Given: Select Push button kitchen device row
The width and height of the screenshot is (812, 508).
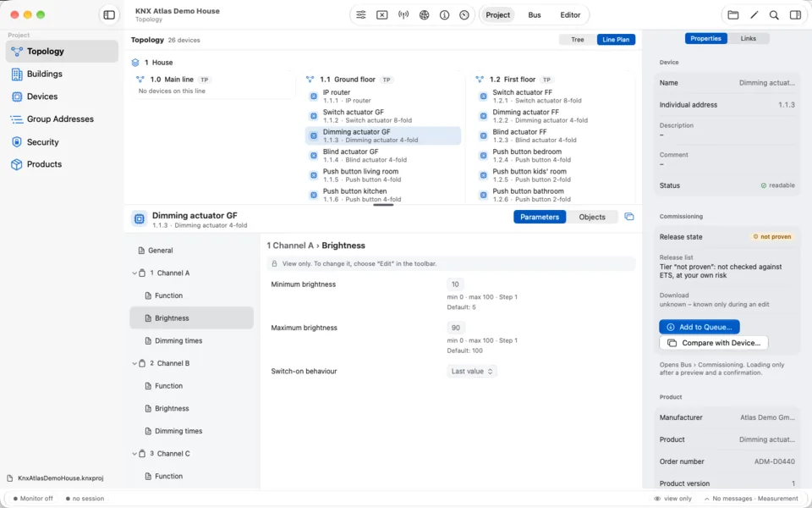Looking at the screenshot, I should tap(383, 195).
